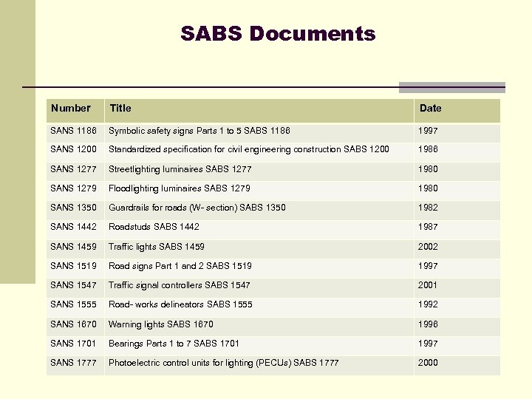
Task: Click the 'Roadstuds SABS 1442' cell
Action: (x=154, y=227)
